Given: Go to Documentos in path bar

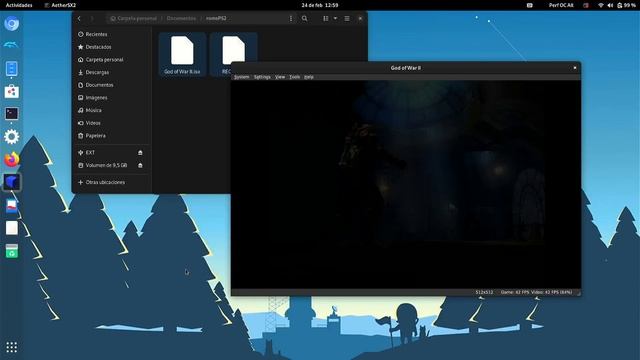Looking at the screenshot, I should coord(181,18).
